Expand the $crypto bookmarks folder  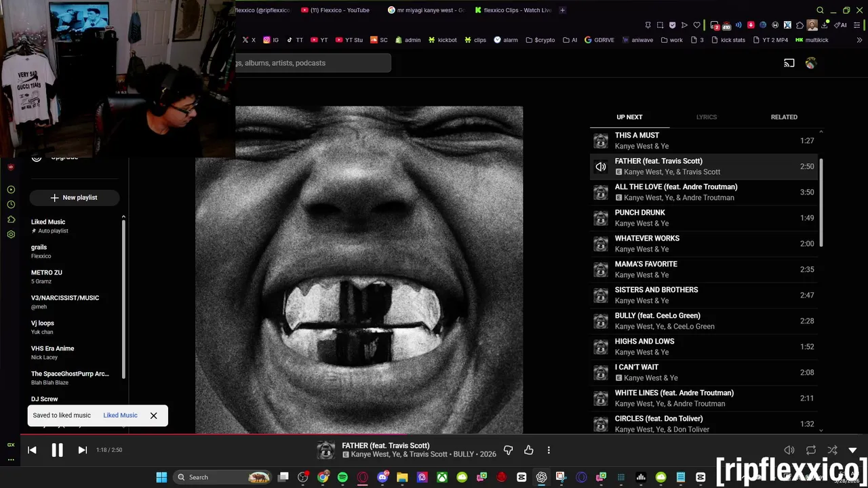[x=540, y=40]
